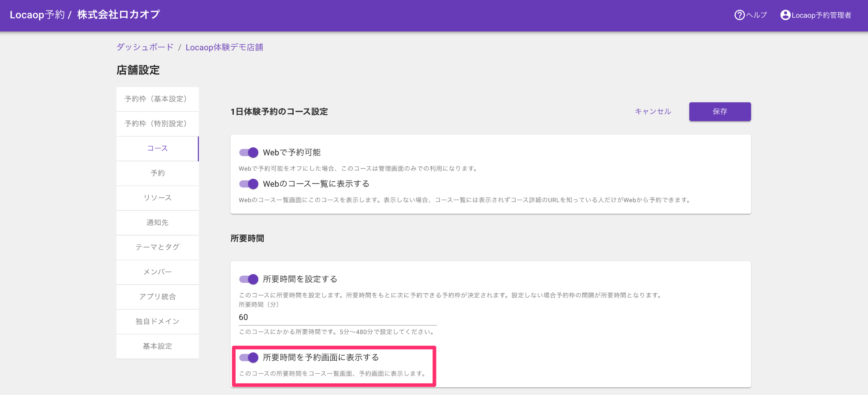Click the account avatar icon
The image size is (868, 395).
click(x=785, y=15)
